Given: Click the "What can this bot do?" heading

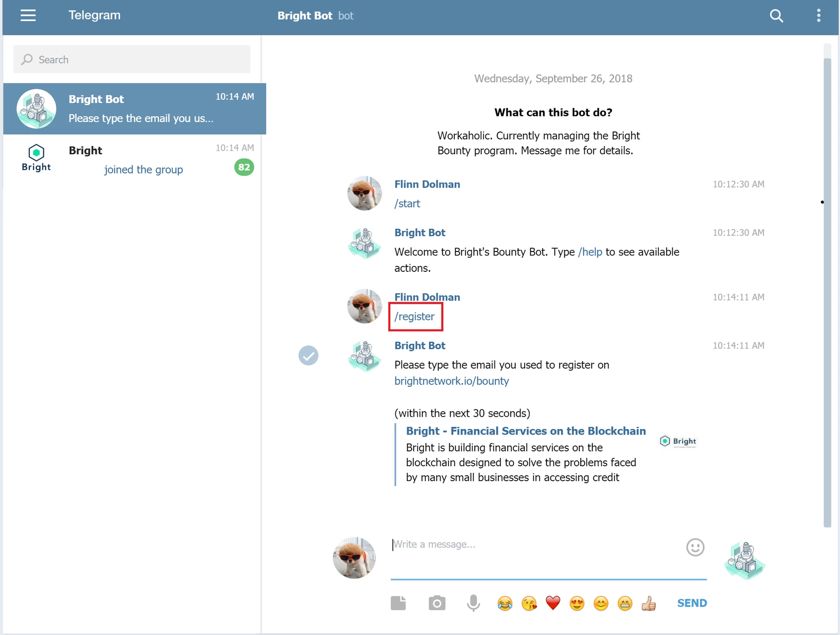Looking at the screenshot, I should click(553, 113).
